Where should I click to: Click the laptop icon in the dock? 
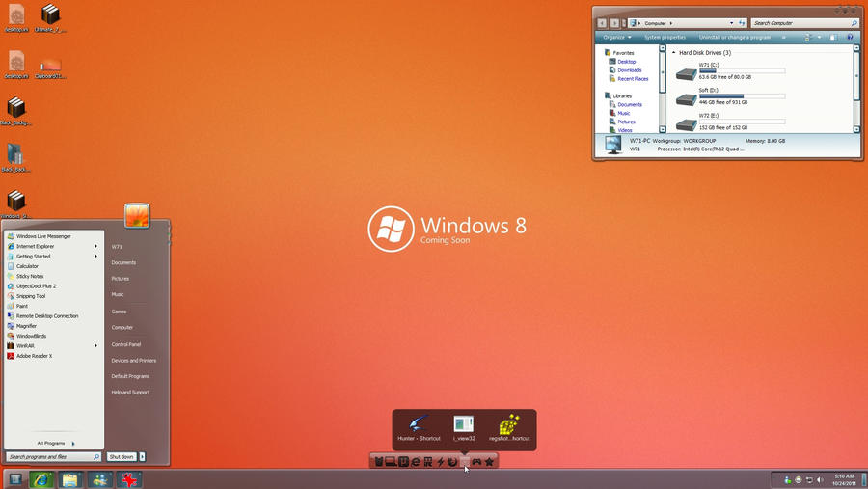[x=391, y=461]
